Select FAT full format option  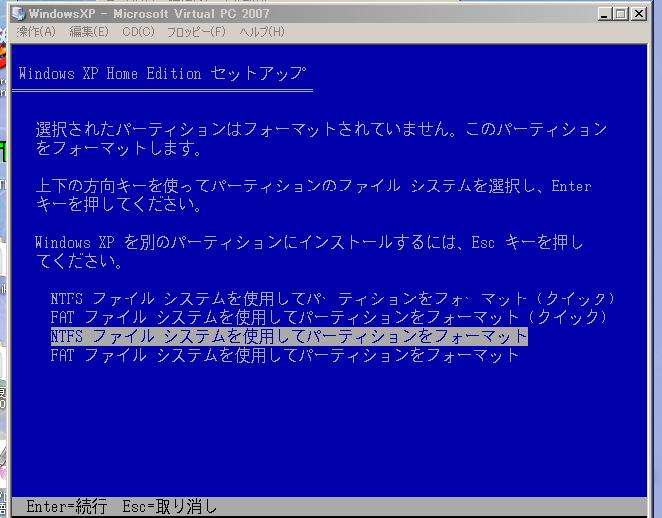pos(285,355)
